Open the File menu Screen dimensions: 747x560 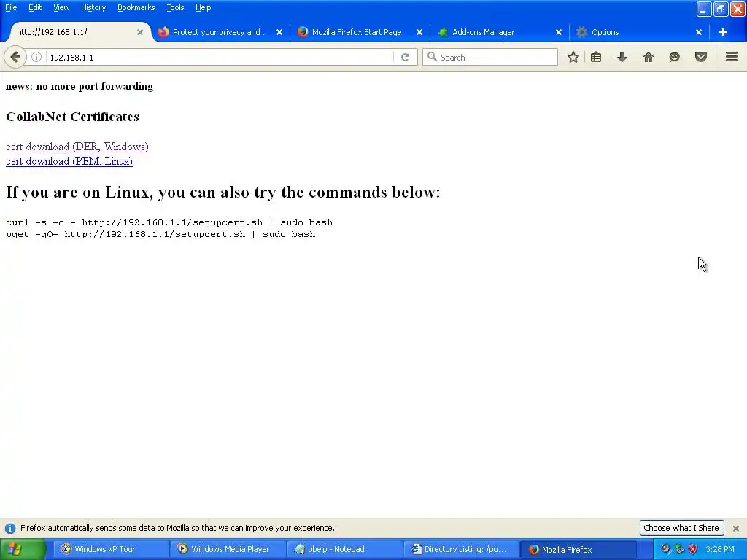point(11,7)
